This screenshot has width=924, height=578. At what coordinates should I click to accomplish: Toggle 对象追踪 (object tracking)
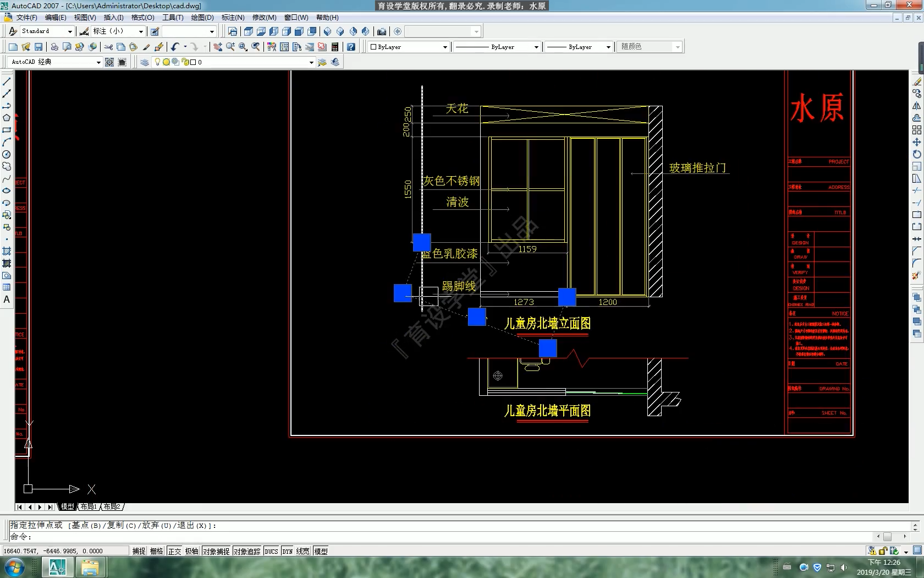tap(247, 551)
